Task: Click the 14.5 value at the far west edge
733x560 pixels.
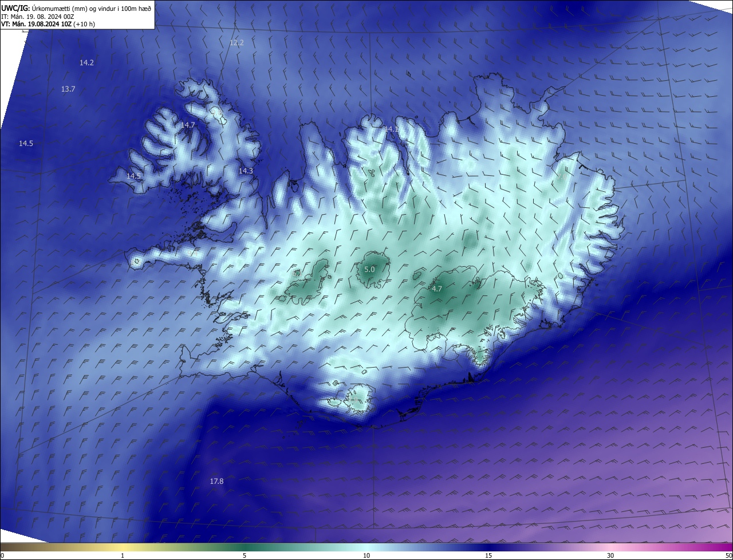Action: [x=26, y=144]
